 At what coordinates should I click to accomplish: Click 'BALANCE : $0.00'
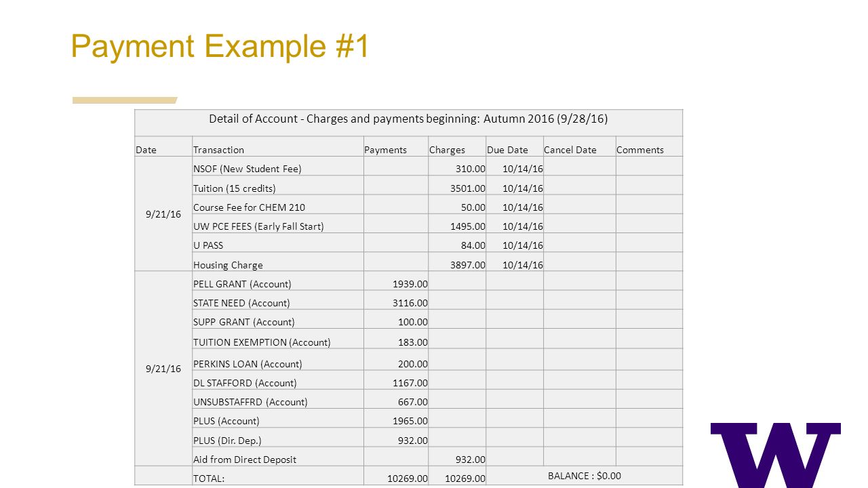tap(585, 476)
